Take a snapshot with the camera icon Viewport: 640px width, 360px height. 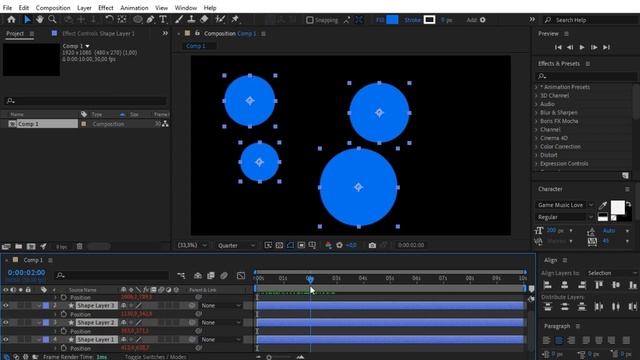point(372,245)
